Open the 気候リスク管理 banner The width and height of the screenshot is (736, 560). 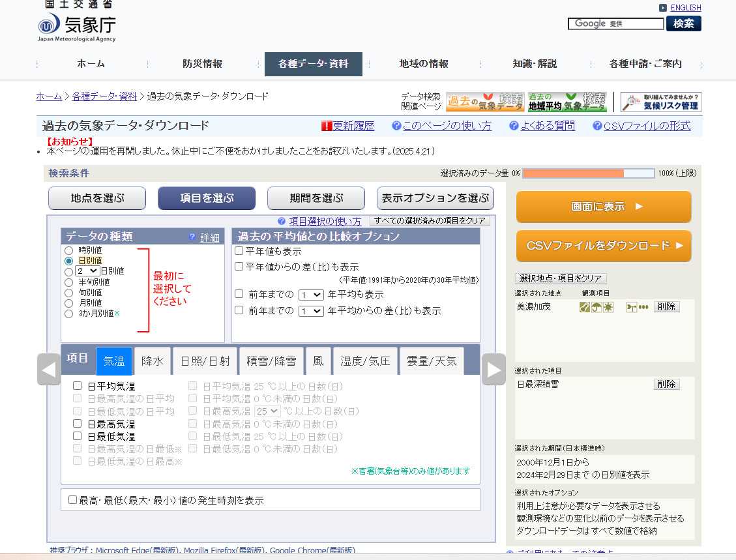pyautogui.click(x=660, y=102)
